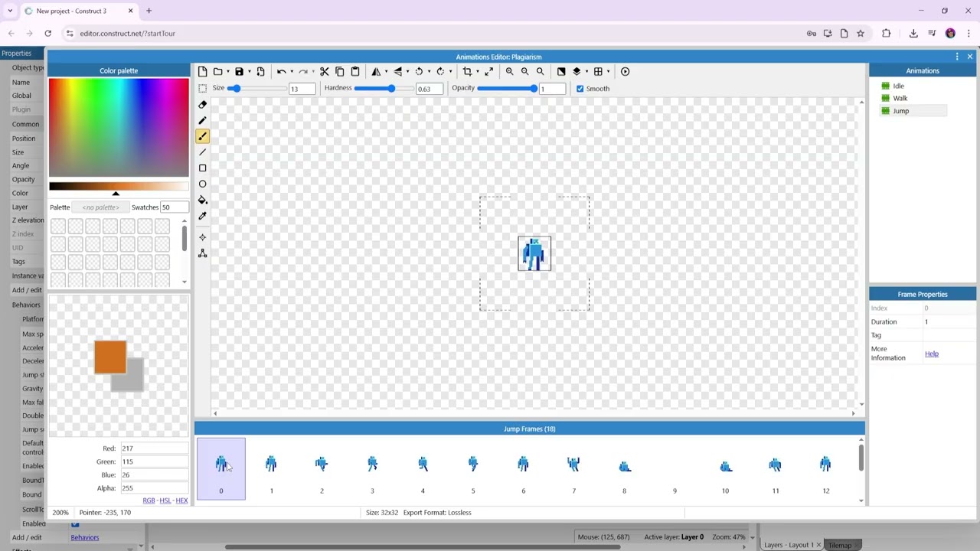Rotate image counter-clockwise
The height and width of the screenshot is (551, 980).
tap(419, 71)
